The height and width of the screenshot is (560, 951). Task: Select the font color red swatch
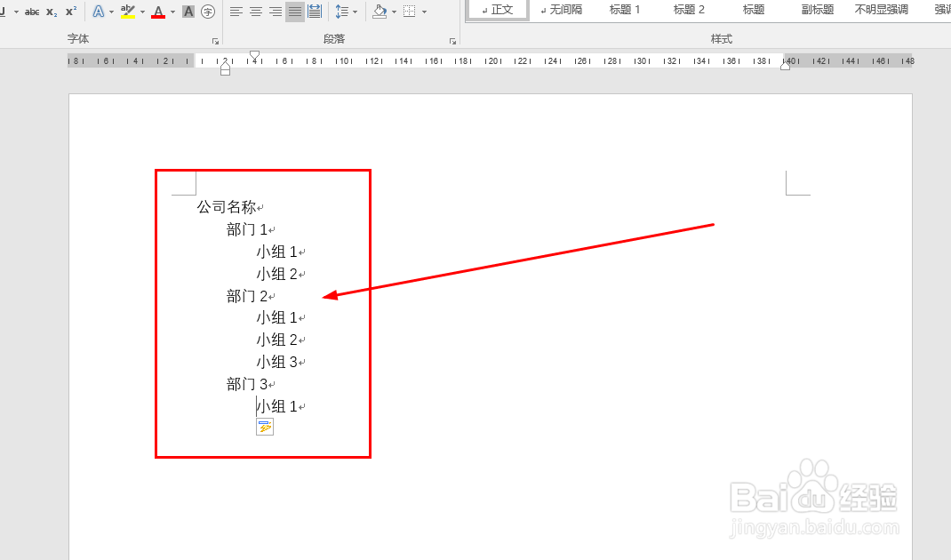157,16
